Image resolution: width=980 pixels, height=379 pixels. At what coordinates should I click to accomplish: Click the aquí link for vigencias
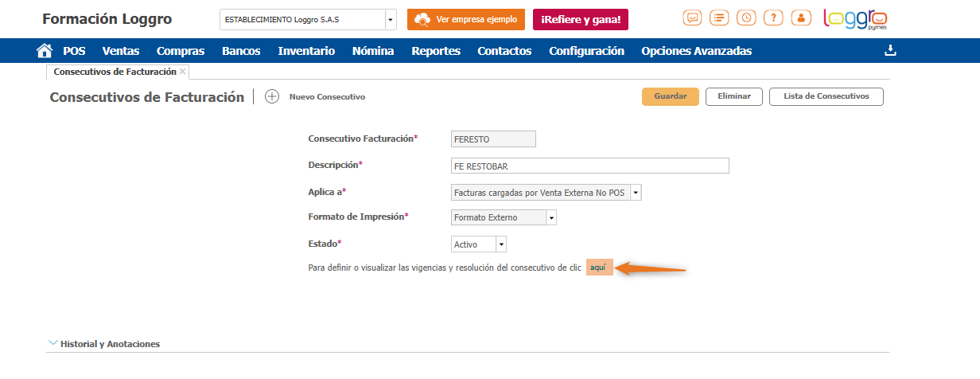pyautogui.click(x=599, y=268)
